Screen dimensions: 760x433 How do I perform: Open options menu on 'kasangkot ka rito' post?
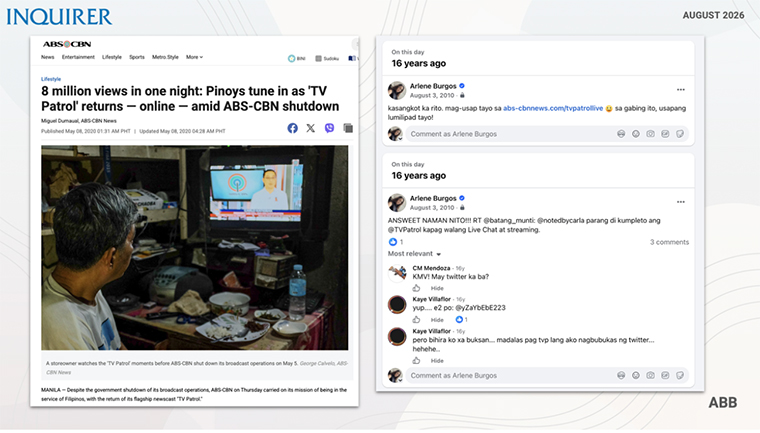point(681,90)
